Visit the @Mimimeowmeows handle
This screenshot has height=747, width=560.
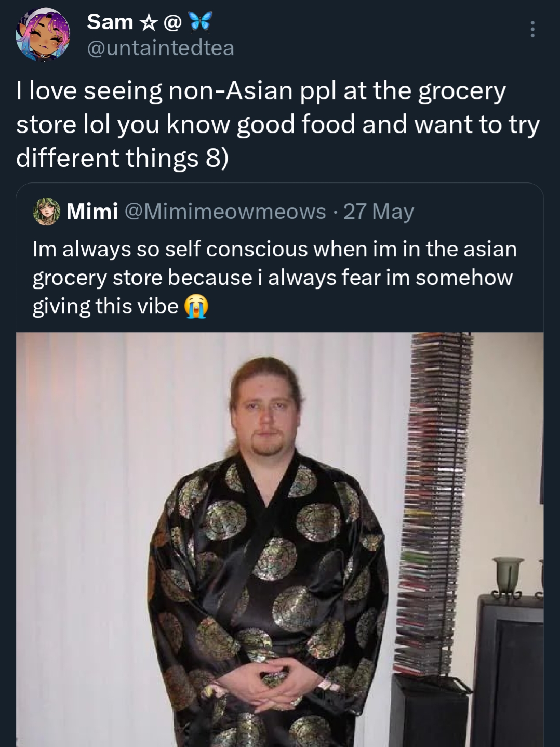tap(224, 212)
